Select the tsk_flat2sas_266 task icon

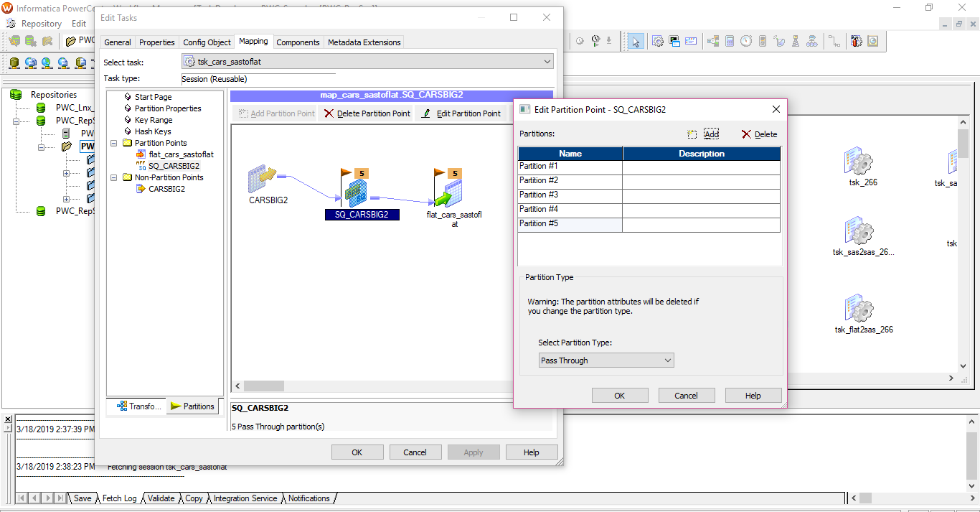coord(858,309)
